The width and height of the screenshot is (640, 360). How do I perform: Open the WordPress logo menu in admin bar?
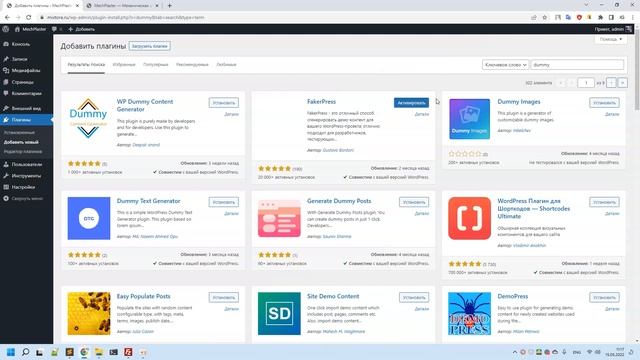tap(5, 29)
